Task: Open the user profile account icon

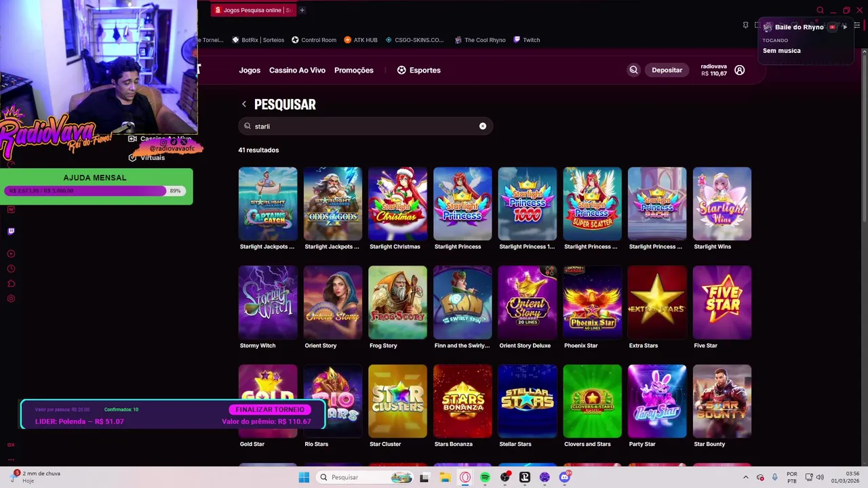Action: click(739, 70)
